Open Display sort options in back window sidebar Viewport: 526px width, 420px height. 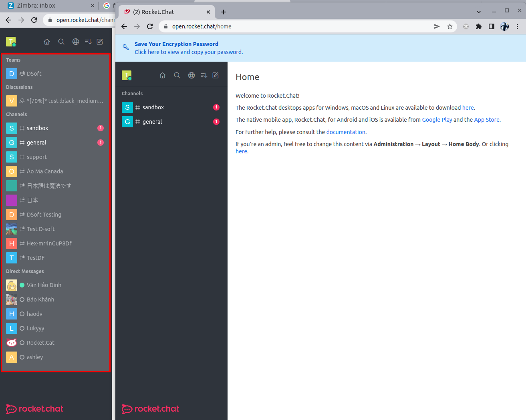[88, 42]
